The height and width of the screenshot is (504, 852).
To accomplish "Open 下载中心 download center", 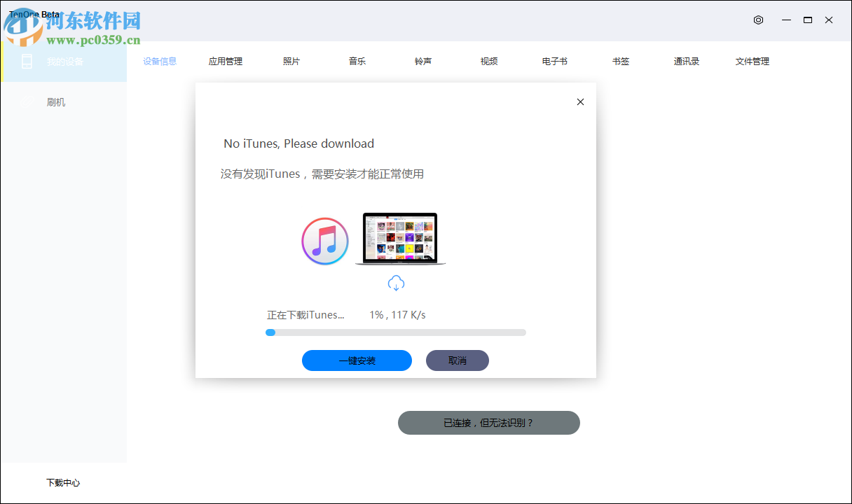I will click(x=62, y=482).
